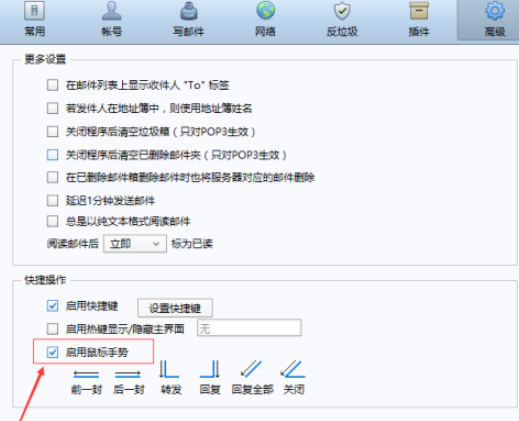Image resolution: width=519 pixels, height=421 pixels.
Task: Click the 网络 tab label
Action: click(x=265, y=32)
